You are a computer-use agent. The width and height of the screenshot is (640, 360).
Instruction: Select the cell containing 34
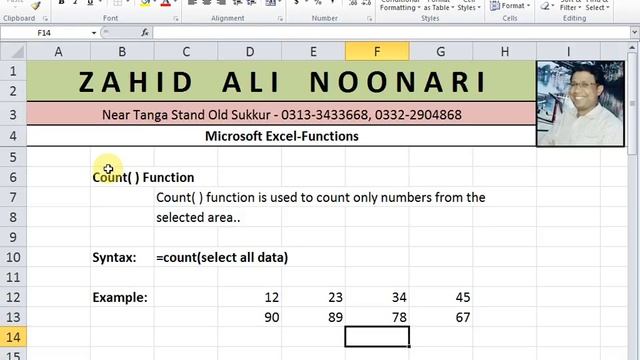377,297
